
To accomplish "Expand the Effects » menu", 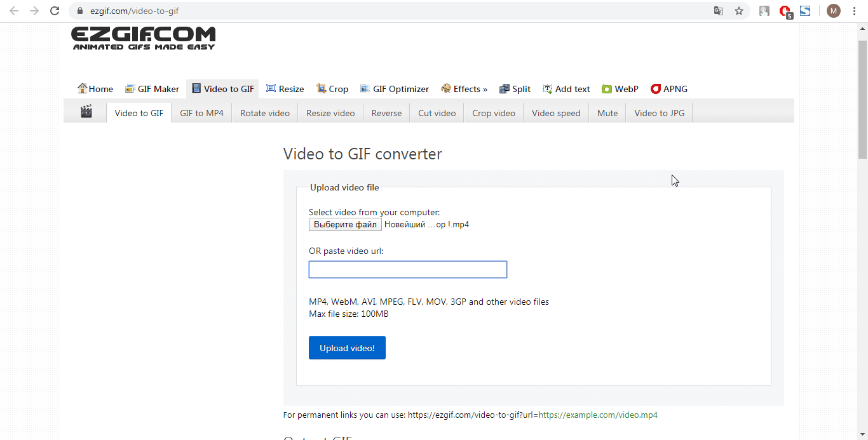I will pyautogui.click(x=465, y=89).
